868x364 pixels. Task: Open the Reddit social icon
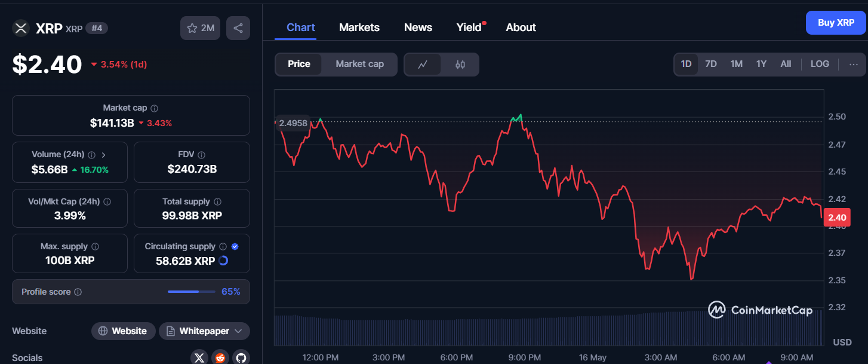[x=220, y=357]
